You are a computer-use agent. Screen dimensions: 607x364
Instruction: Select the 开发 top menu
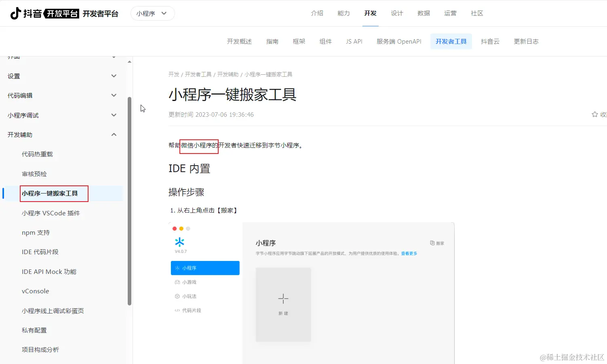(x=370, y=13)
